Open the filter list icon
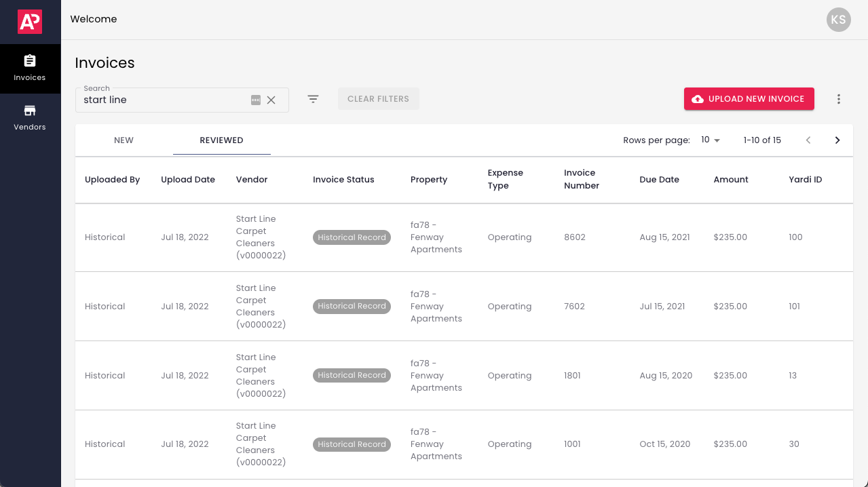The width and height of the screenshot is (868, 487). [313, 99]
